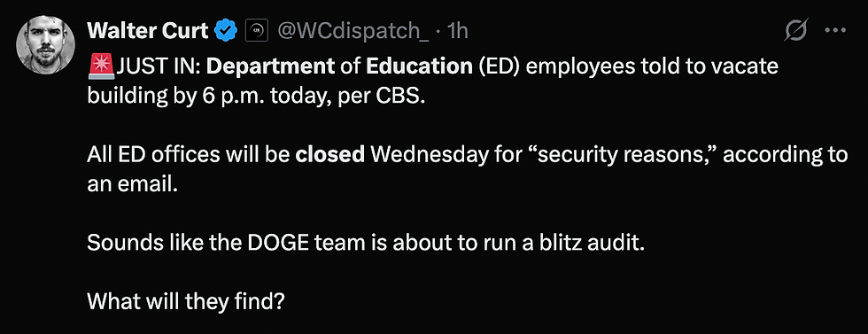This screenshot has height=334, width=868.
Task: Click the Walter Curt display name
Action: coord(148,31)
